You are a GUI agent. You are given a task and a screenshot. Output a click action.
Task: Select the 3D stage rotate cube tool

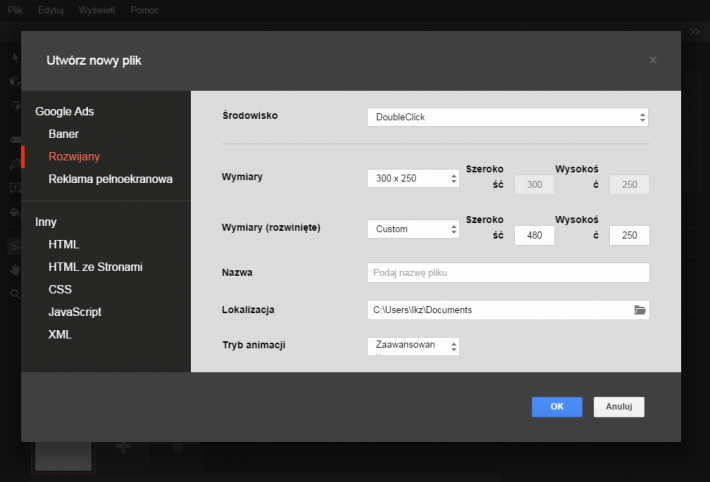coord(15,105)
